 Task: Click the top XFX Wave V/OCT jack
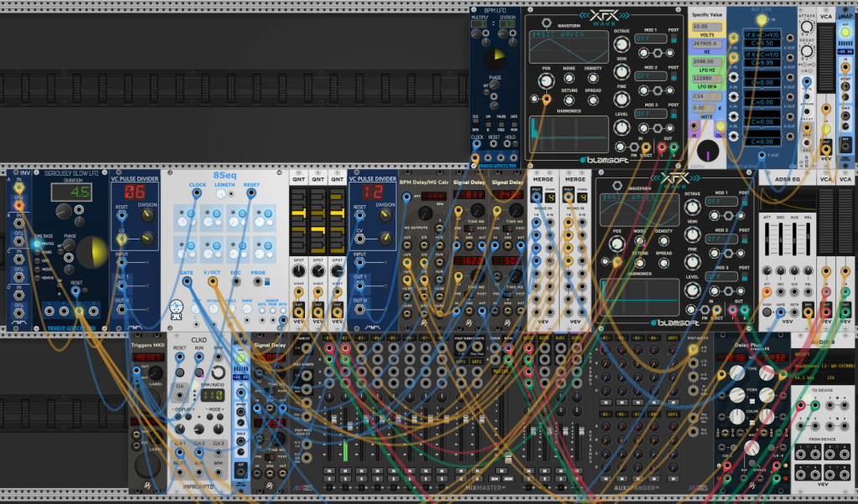click(x=646, y=147)
